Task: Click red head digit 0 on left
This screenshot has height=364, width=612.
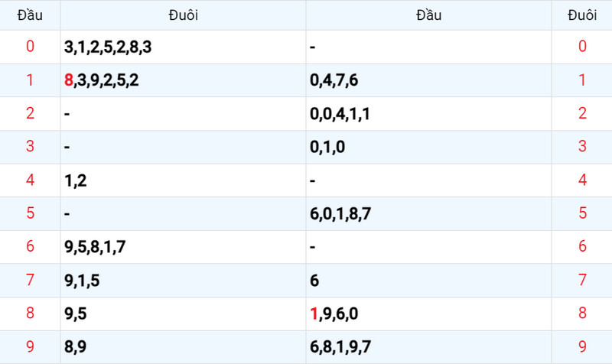Action: click(x=30, y=47)
